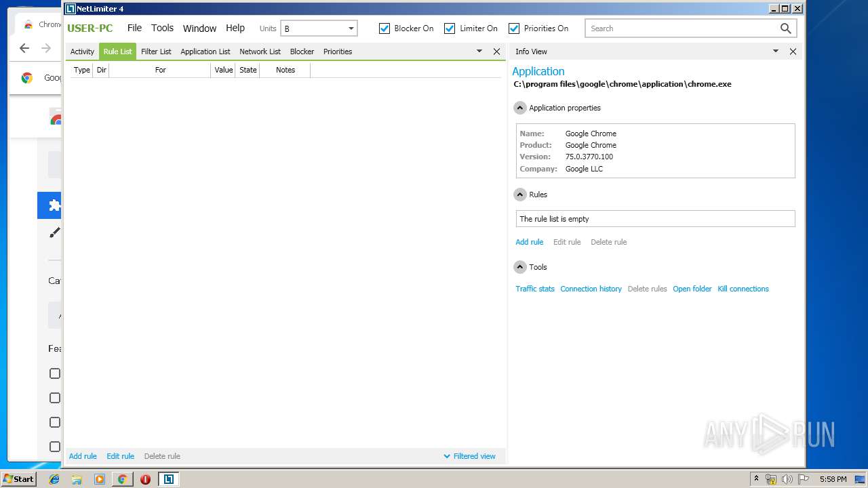This screenshot has height=488, width=868.
Task: Open the tab panel dropdown arrow
Action: [479, 52]
